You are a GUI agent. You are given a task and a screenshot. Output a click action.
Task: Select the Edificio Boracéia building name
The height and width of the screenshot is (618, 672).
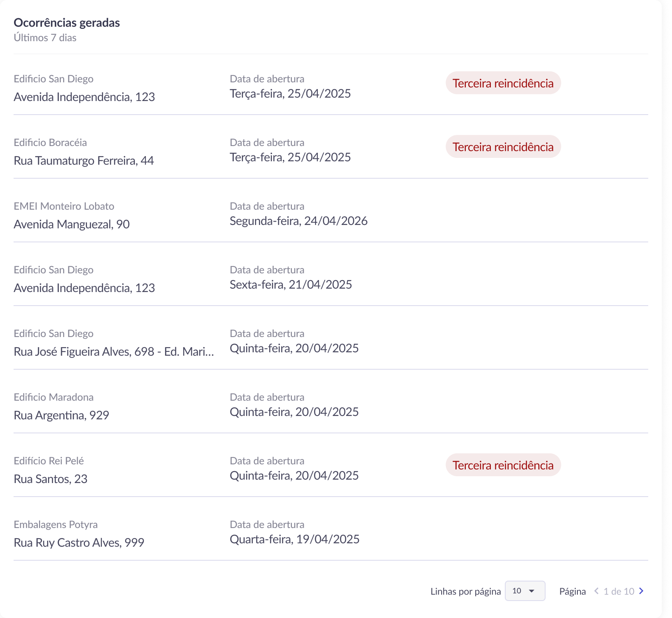[50, 143]
